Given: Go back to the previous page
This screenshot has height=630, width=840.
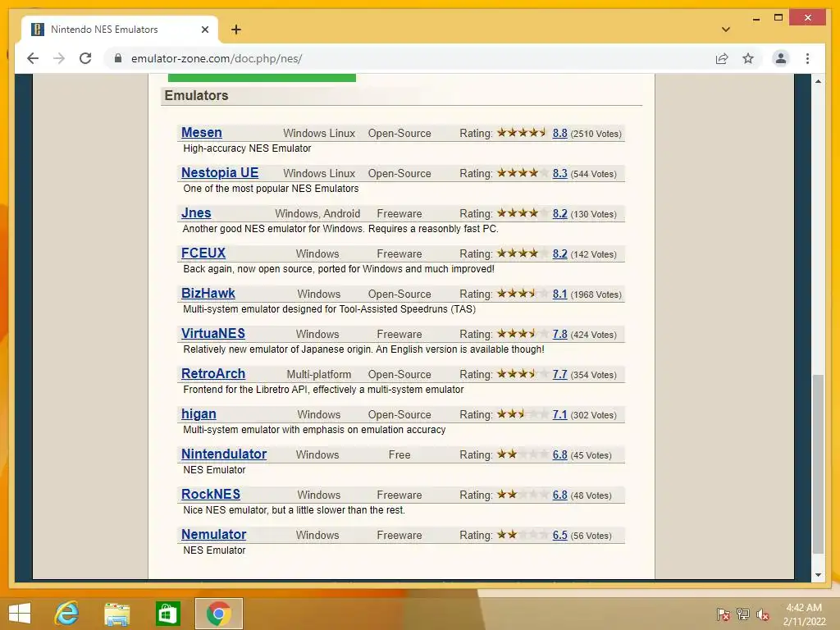Looking at the screenshot, I should [x=33, y=58].
